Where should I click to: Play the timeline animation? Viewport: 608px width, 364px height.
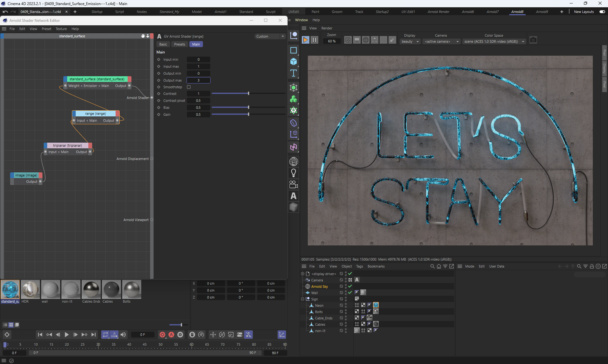(66, 335)
